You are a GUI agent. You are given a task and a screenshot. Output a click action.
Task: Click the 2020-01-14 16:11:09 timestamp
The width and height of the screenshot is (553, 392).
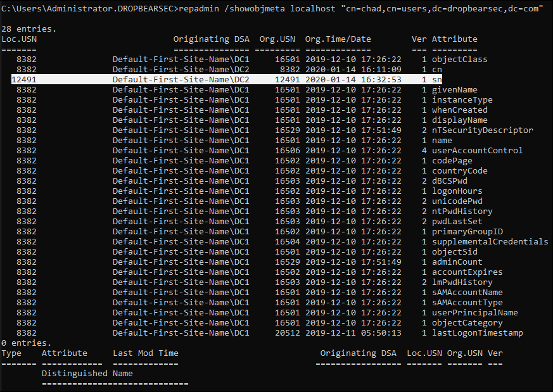353,70
